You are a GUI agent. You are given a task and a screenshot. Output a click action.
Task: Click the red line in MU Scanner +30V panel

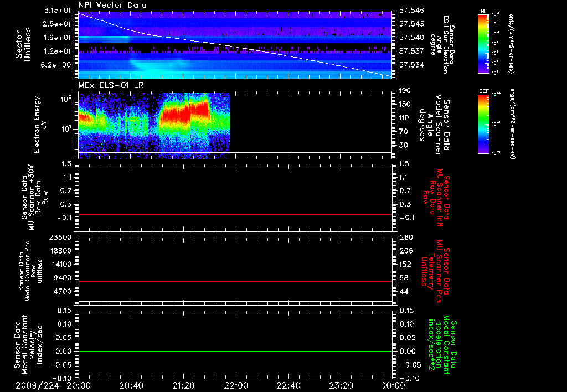click(235, 215)
